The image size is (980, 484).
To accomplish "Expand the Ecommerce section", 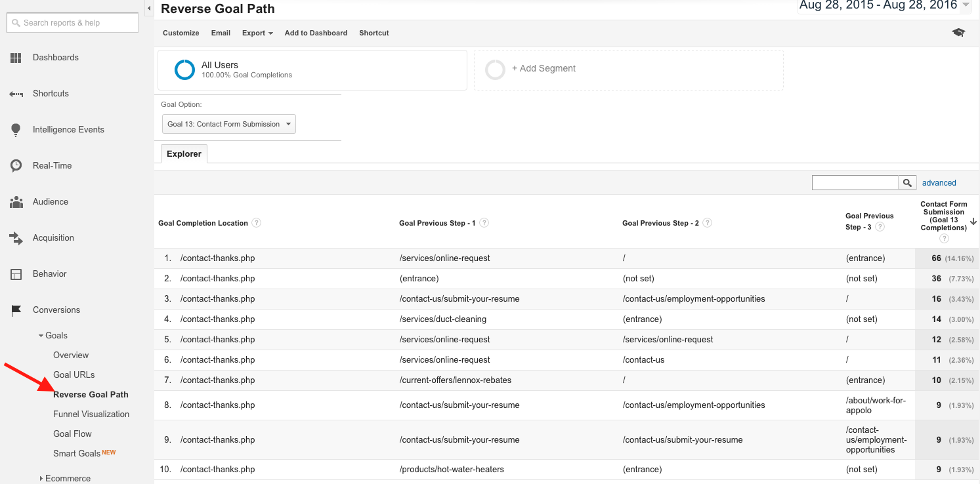I will 68,478.
